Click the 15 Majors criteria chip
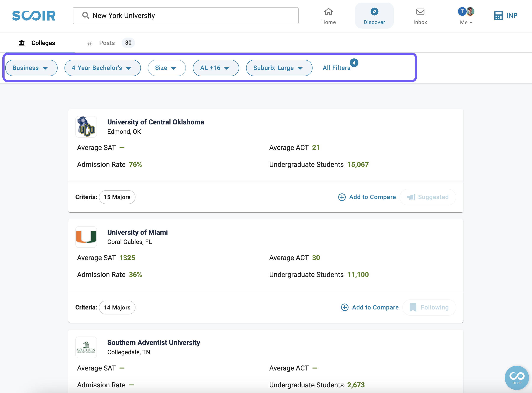The image size is (532, 393). tap(117, 197)
